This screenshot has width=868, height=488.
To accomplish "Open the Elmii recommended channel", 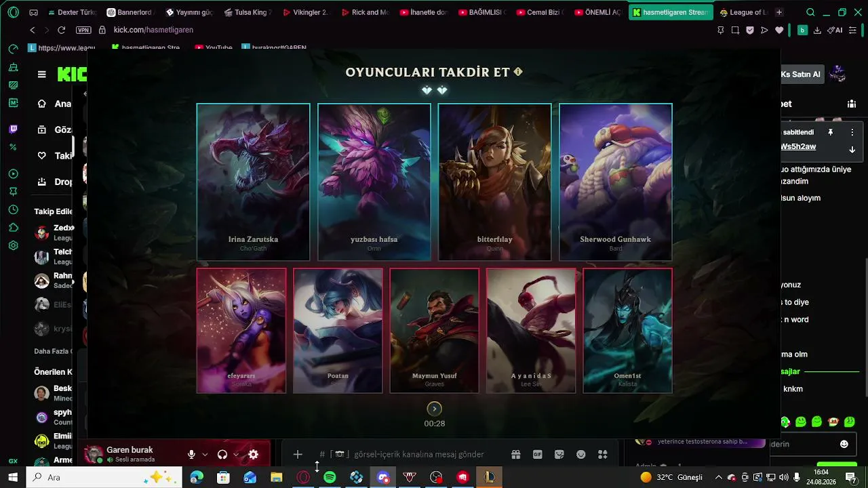I will click(x=54, y=441).
